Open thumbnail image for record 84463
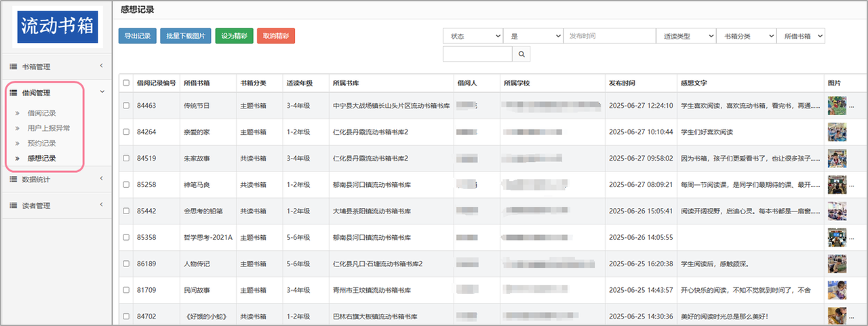Viewport: 868px width, 326px height. coord(837,106)
